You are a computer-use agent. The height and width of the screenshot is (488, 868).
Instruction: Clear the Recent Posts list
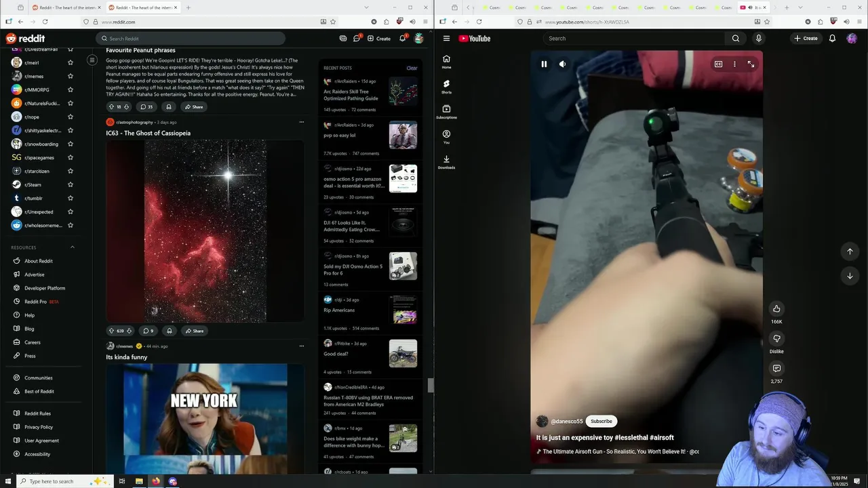point(412,68)
